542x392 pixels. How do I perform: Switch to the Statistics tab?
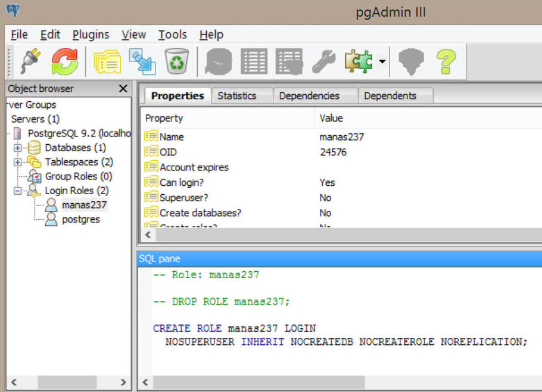242,96
